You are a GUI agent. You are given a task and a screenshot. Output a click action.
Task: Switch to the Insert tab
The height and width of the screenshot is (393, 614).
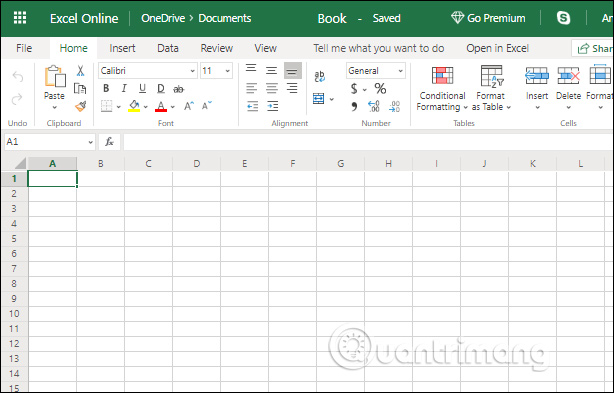click(122, 48)
